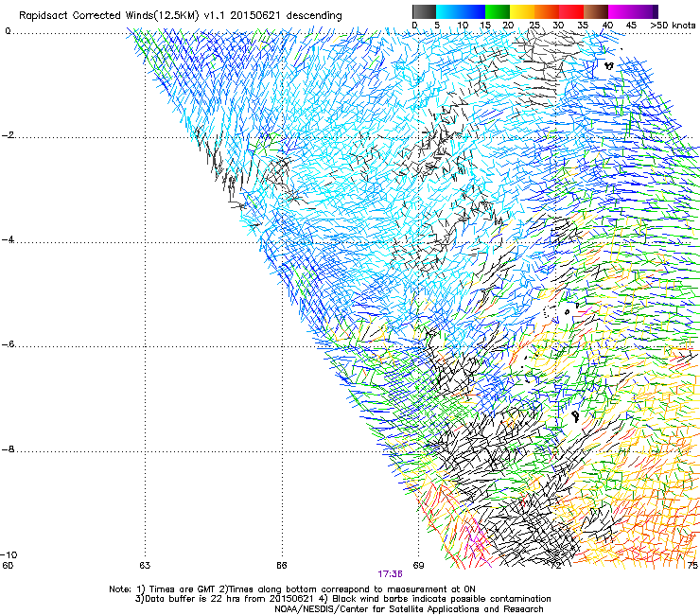Click the '30' legend scale label

(558, 26)
